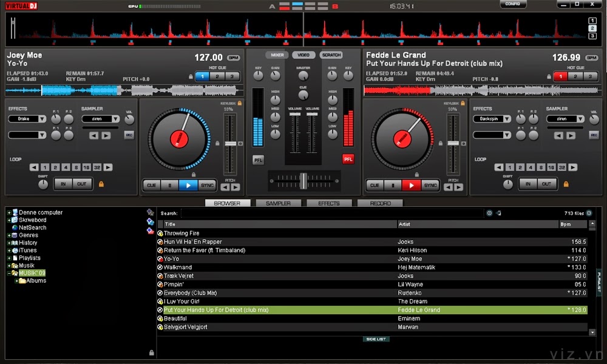Click left channel volume fader
Viewport: 607px width, 364px height.
point(294,115)
